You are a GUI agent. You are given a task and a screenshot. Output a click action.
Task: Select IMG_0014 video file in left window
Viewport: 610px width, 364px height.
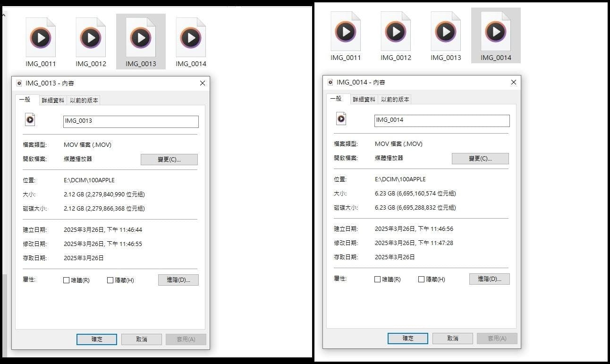(191, 42)
